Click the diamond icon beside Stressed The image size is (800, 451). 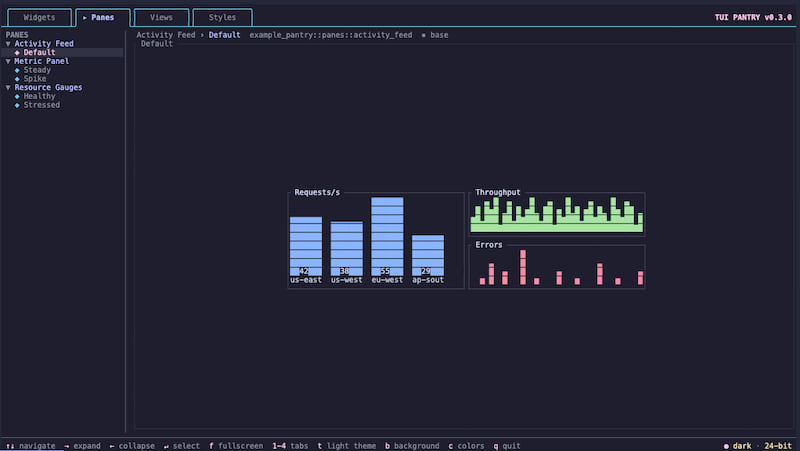(17, 105)
